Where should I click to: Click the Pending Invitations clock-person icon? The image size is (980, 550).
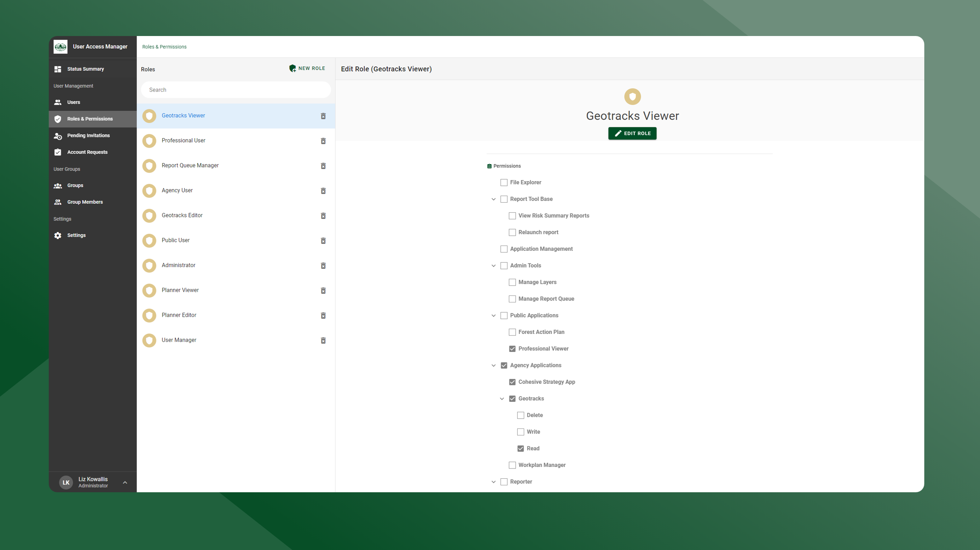click(x=58, y=136)
